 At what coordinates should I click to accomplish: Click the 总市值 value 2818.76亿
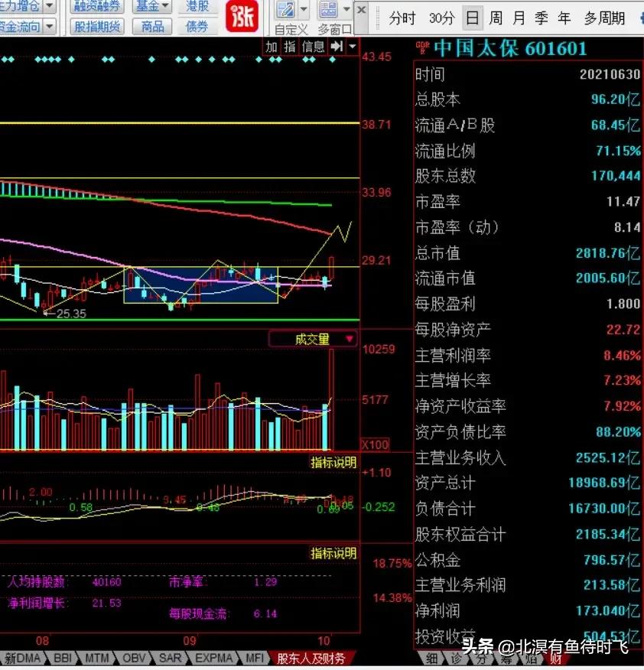608,253
